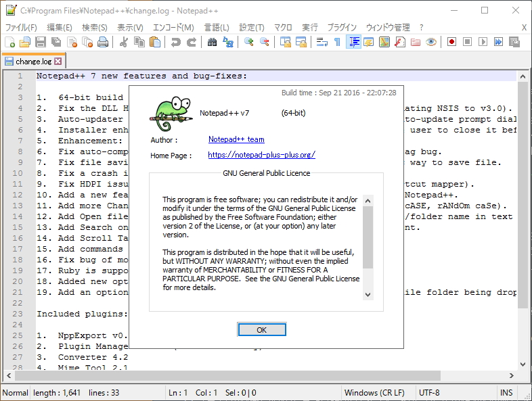The width and height of the screenshot is (532, 401).
Task: Toggle the monitoring eye icon
Action: [431, 42]
